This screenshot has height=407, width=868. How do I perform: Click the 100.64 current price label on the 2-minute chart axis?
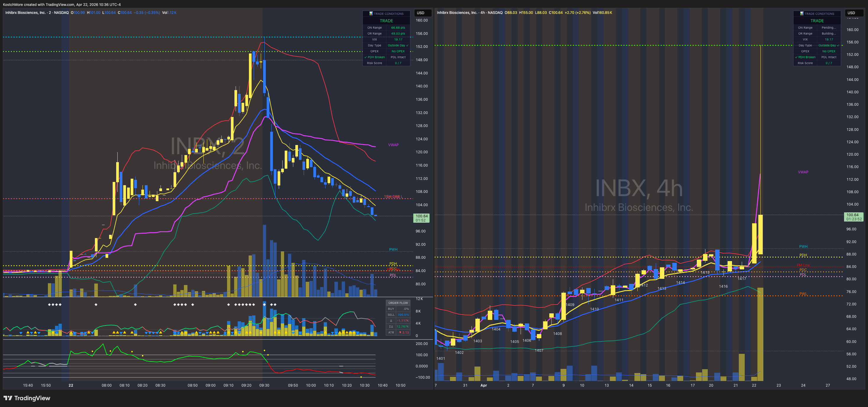(421, 218)
